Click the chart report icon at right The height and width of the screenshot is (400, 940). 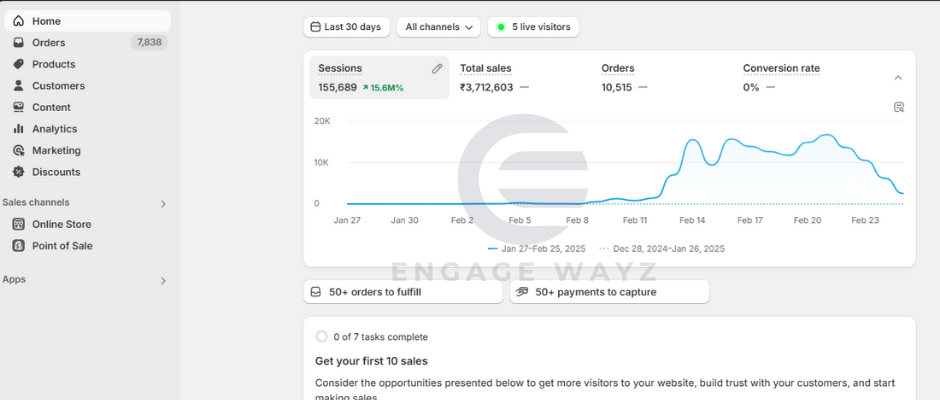pos(899,107)
